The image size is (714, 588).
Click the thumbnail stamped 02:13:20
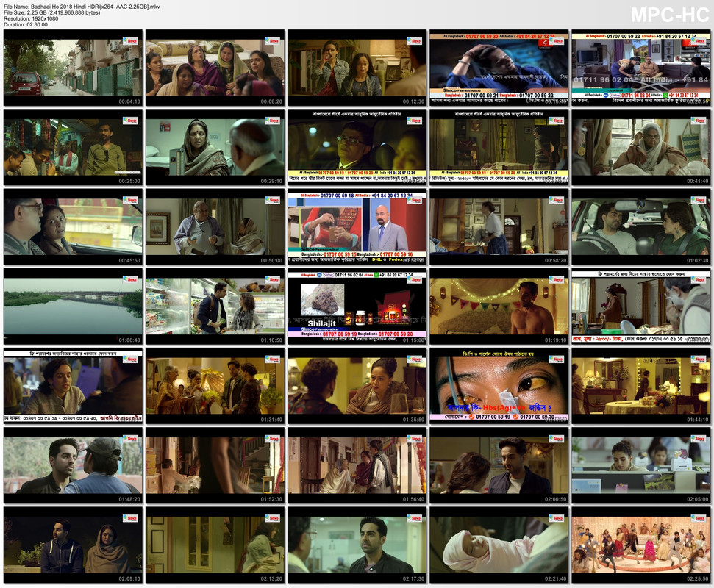point(215,545)
